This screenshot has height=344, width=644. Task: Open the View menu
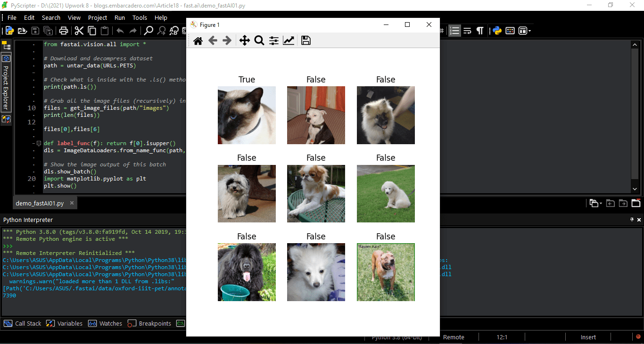74,17
